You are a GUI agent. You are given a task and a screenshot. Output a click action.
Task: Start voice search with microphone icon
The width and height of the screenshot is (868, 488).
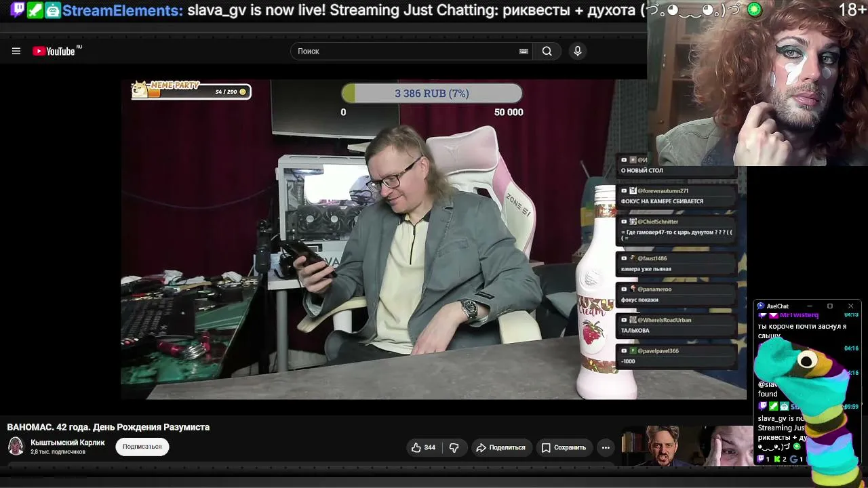coord(578,51)
